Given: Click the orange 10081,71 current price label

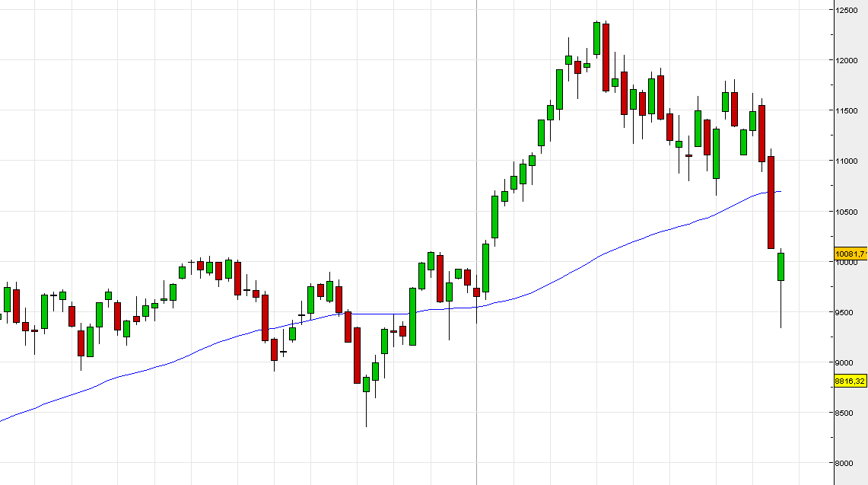Looking at the screenshot, I should click(851, 254).
